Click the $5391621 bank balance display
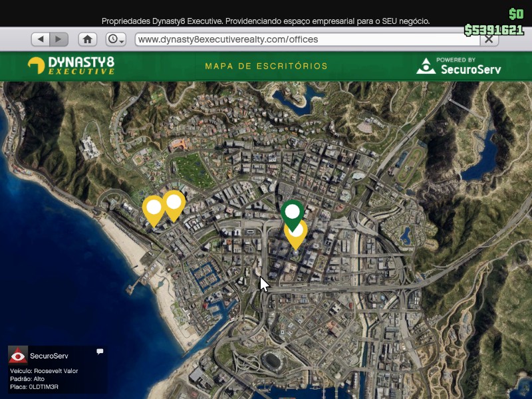Screen dimensions: 532x399 tap(494, 30)
